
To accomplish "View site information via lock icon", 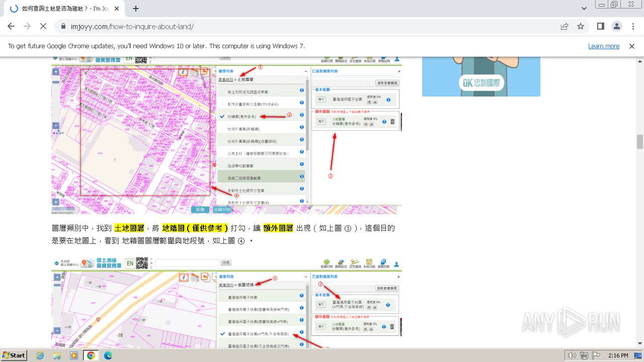I will tap(63, 27).
